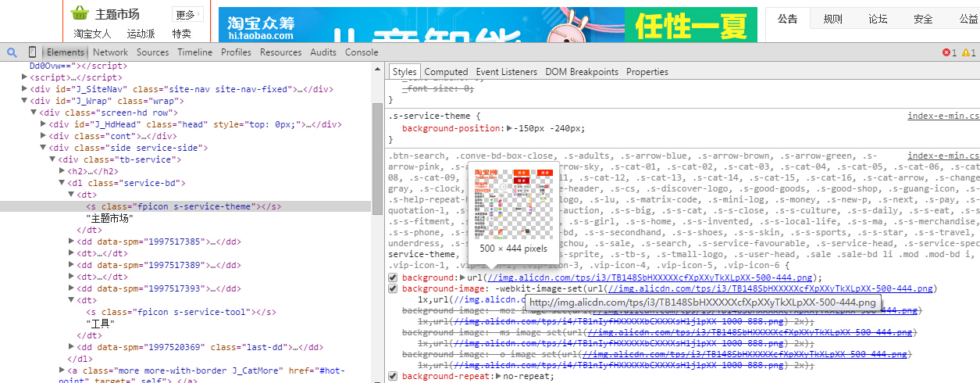Collapse the dl service-bd node
This screenshot has height=383, width=980.
(62, 183)
